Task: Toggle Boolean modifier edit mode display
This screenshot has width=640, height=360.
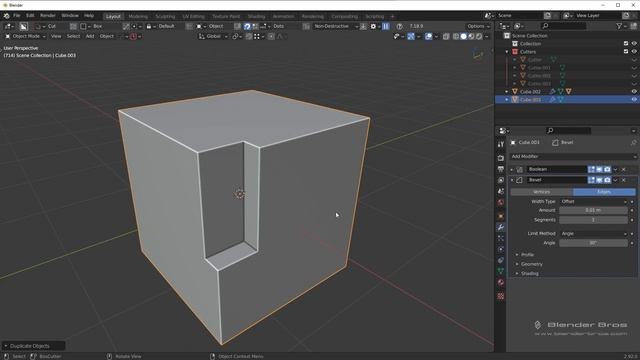Action: (x=591, y=169)
